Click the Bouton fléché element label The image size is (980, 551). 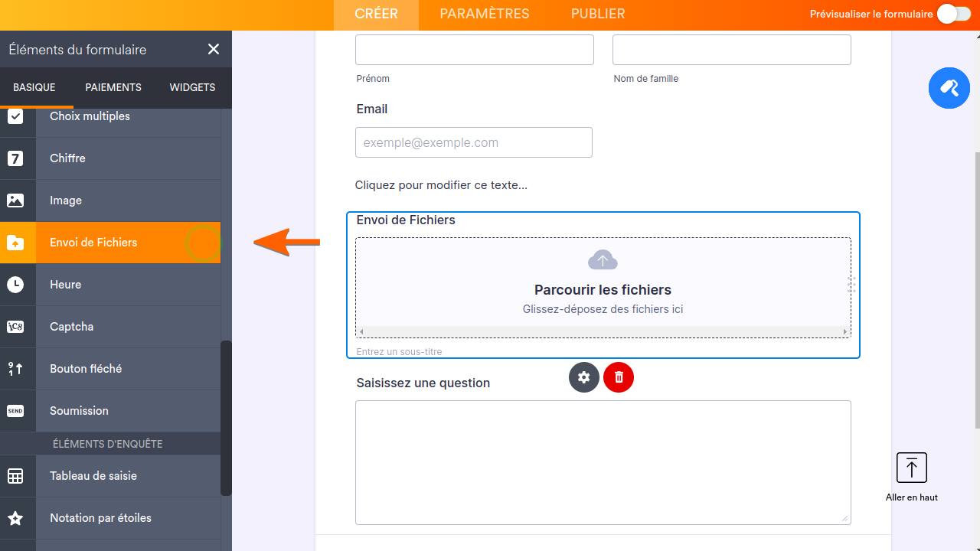point(86,369)
